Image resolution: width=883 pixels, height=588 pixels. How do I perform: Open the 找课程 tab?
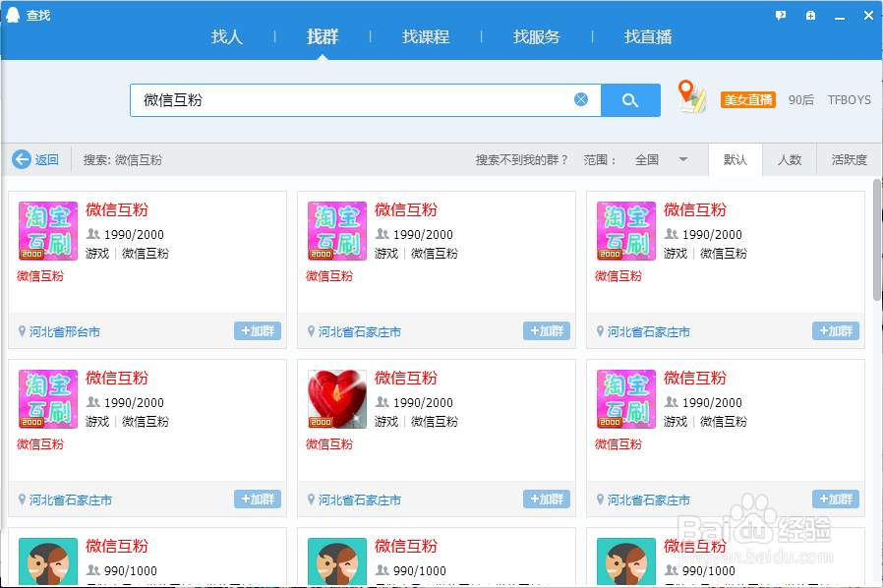coord(426,36)
